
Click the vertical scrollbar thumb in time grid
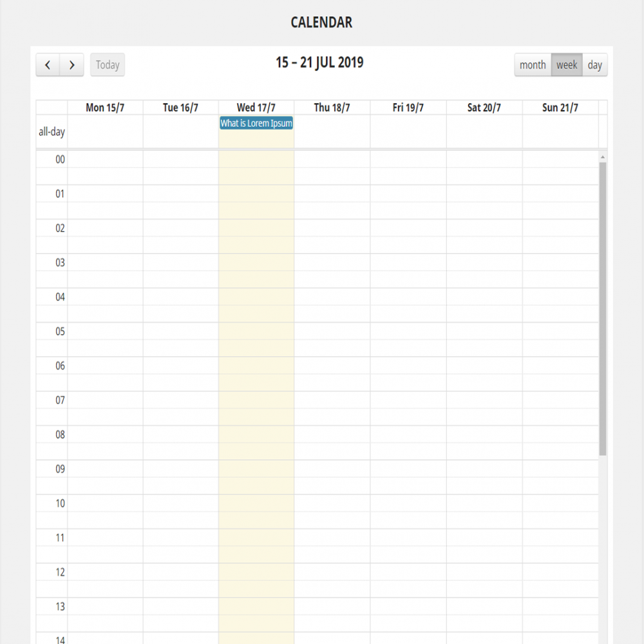click(x=603, y=309)
